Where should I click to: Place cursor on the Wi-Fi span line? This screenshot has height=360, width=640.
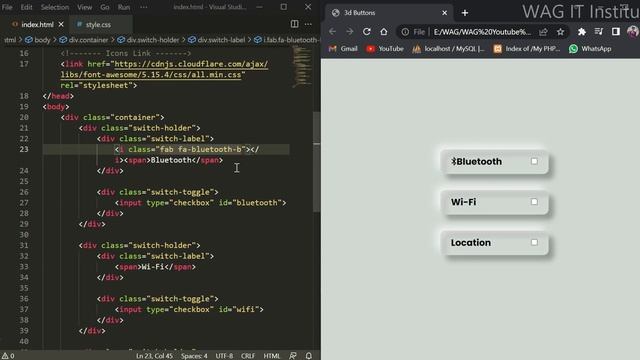(x=156, y=267)
